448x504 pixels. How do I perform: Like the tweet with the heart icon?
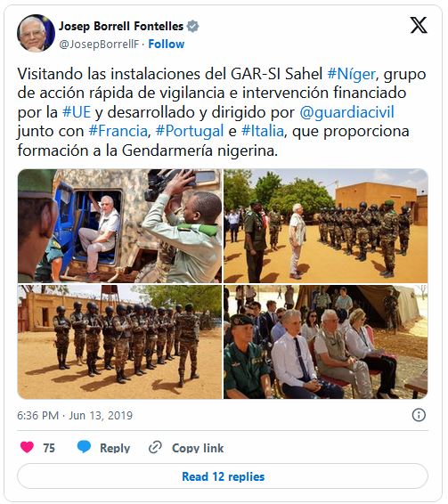(27, 447)
